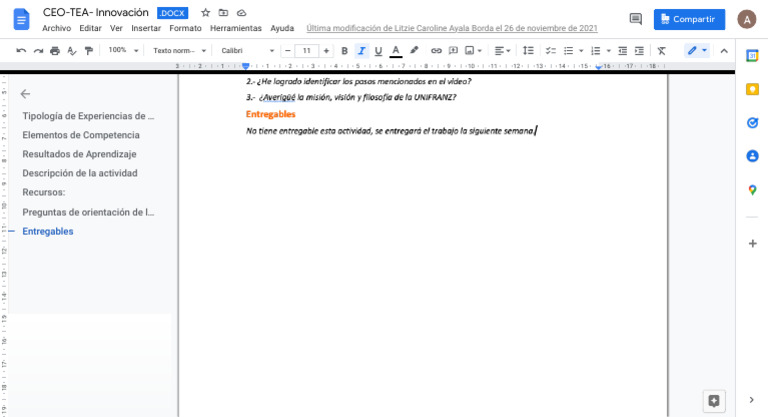Open editing mode pencil dropdown
The width and height of the screenshot is (768, 417).
(697, 50)
